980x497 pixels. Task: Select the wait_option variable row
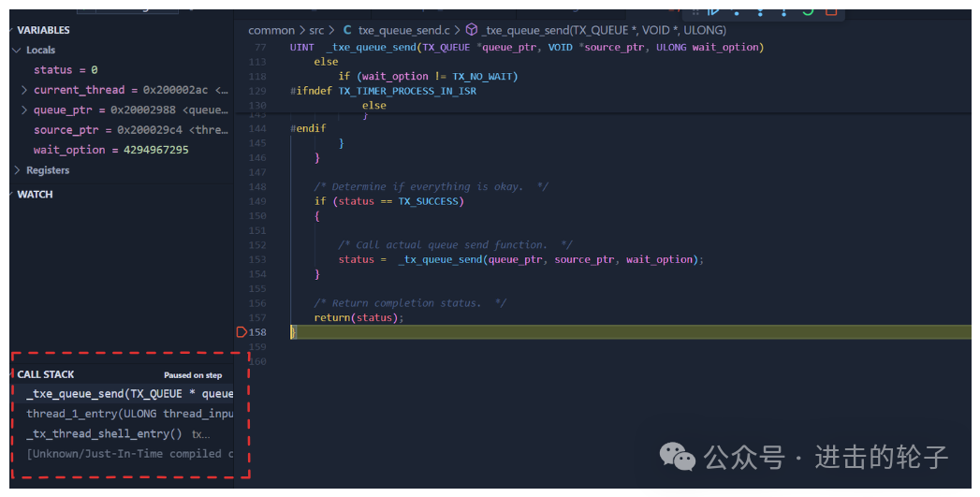coord(122,150)
